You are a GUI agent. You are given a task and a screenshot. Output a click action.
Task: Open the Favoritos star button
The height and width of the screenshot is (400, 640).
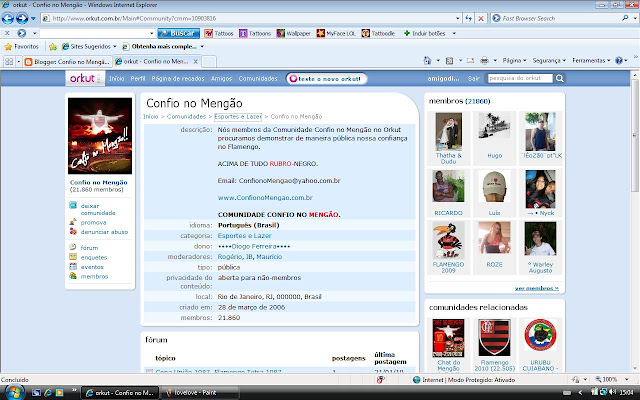(x=22, y=47)
